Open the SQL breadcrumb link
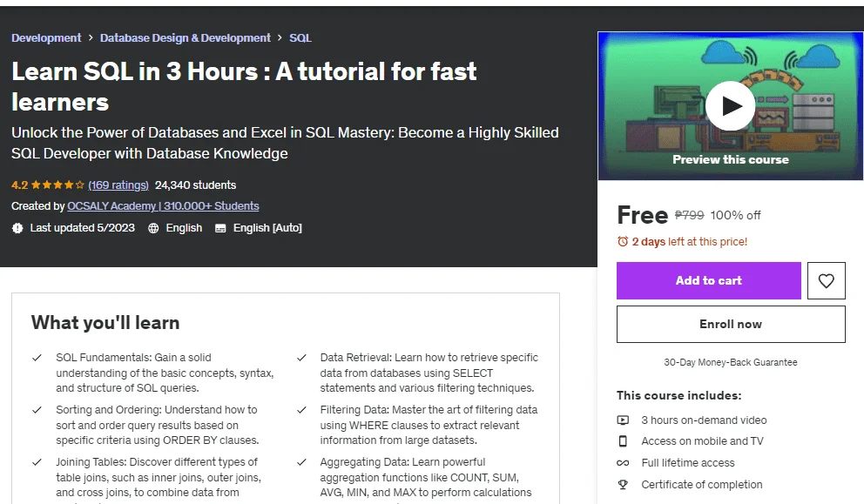The image size is (864, 504). click(x=300, y=38)
